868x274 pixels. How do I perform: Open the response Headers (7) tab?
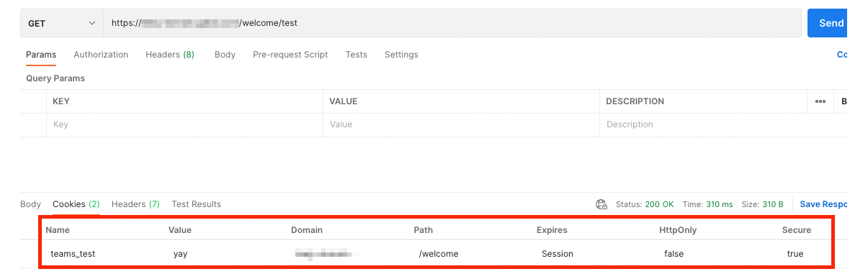tap(135, 204)
